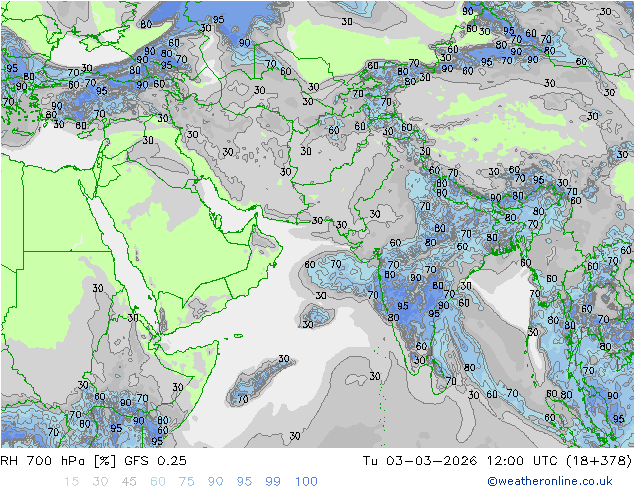Click legend value 100 in the color scale
Viewport: 634px width, 490px height.
306,482
